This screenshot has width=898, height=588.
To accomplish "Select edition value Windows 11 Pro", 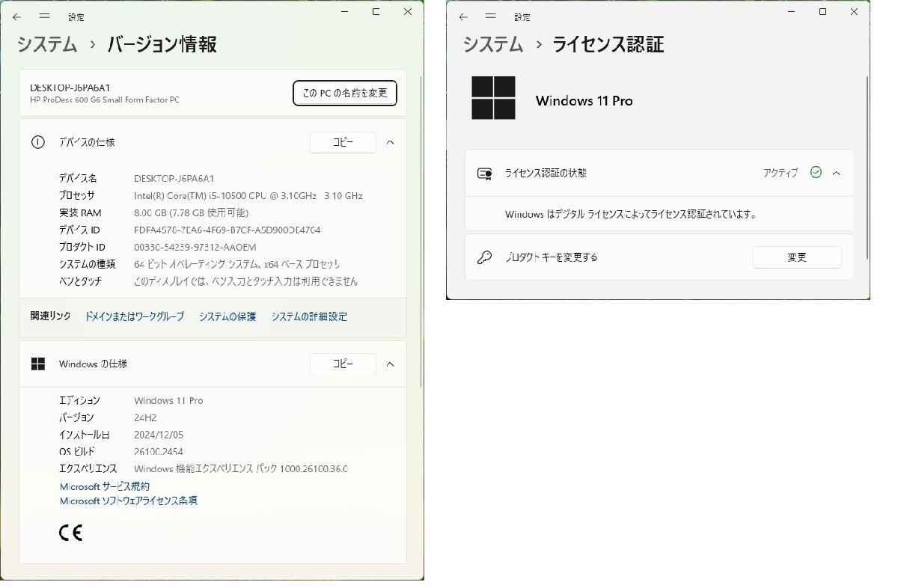I will [x=168, y=400].
